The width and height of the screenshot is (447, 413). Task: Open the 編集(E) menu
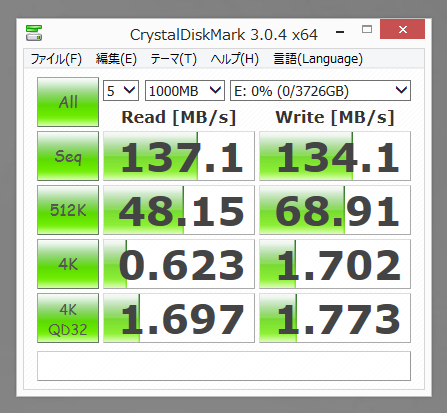click(116, 59)
